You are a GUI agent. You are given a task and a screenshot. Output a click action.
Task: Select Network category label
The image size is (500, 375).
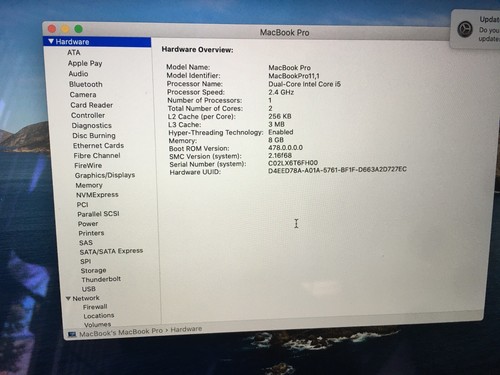86,298
